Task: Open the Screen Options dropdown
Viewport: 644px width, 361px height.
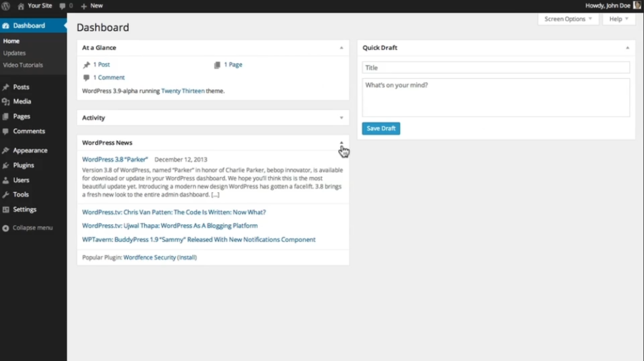Action: (x=568, y=19)
